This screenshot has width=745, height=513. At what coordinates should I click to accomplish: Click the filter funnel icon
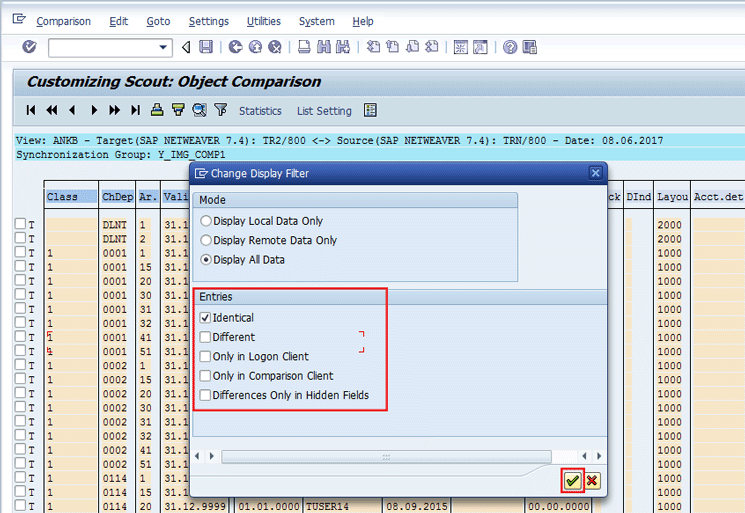click(x=220, y=110)
